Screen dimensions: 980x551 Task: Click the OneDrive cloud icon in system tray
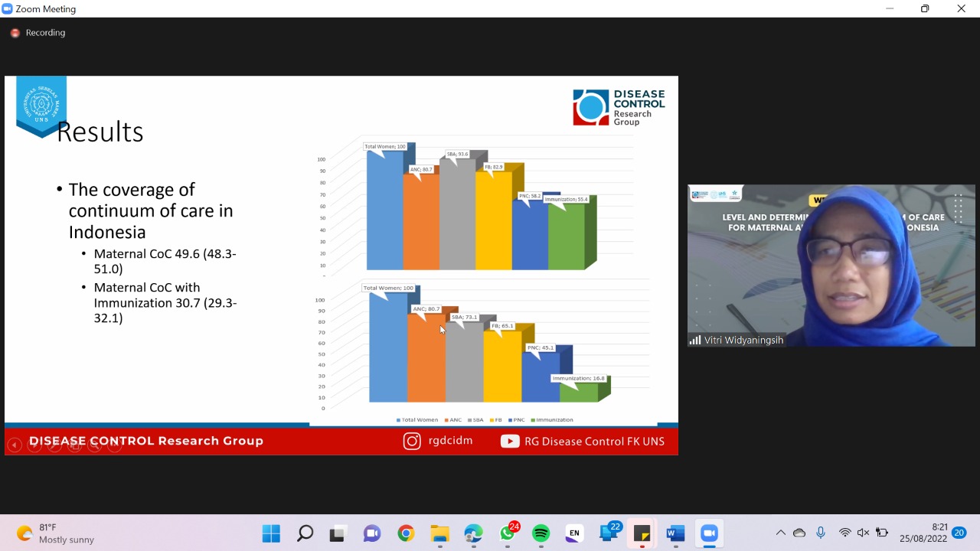point(799,533)
